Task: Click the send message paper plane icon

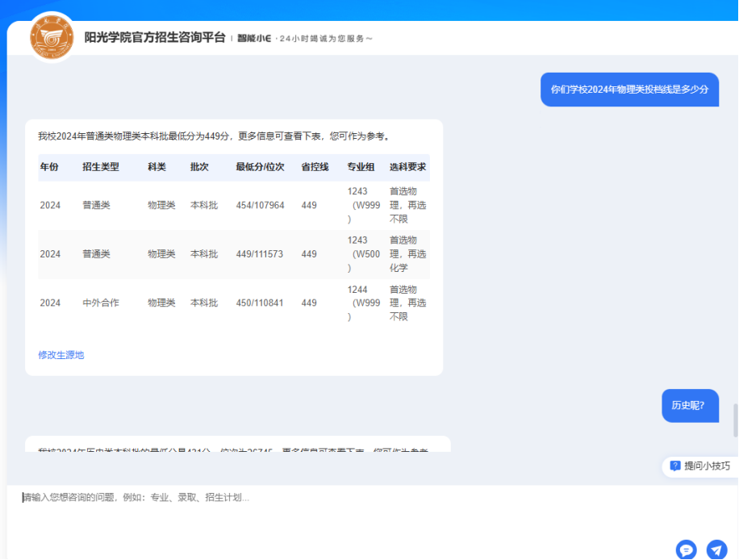Action: click(716, 550)
